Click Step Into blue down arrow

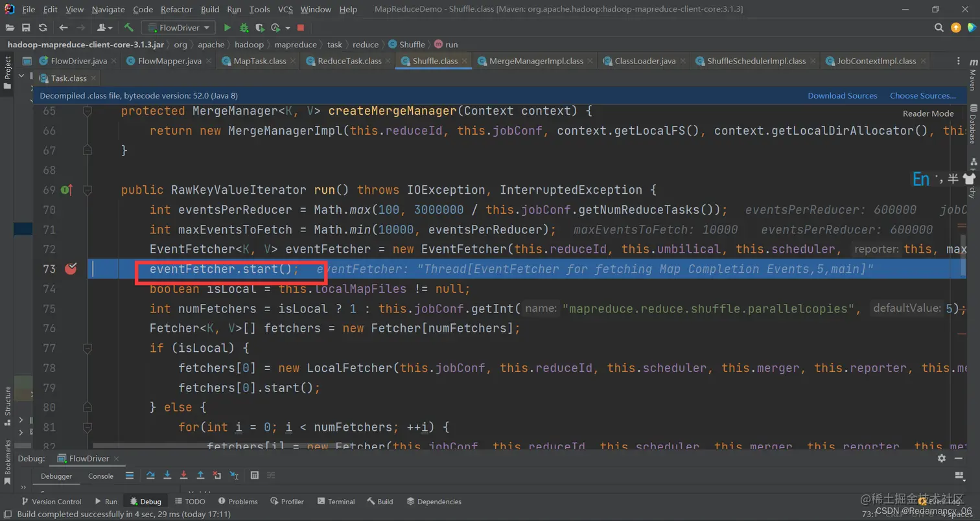(167, 476)
